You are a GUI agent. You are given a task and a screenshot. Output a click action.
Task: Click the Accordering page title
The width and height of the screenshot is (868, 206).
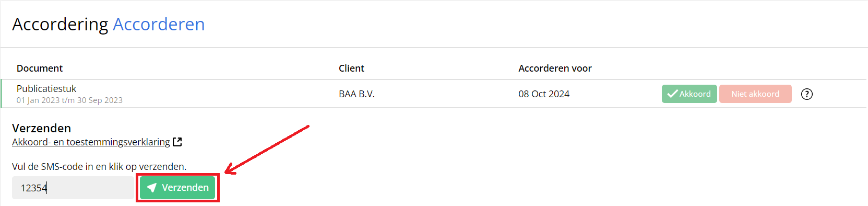60,25
